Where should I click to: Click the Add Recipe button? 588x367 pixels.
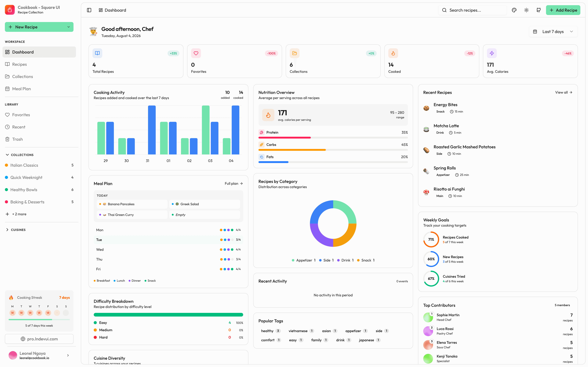click(x=563, y=10)
